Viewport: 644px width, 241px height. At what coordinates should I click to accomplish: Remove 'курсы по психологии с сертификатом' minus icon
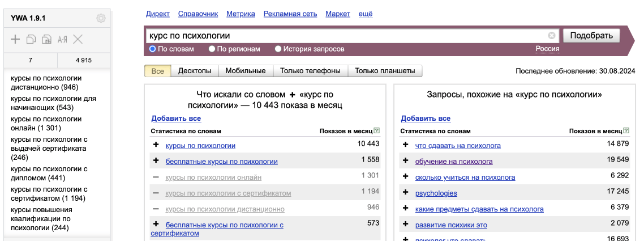pyautogui.click(x=156, y=193)
